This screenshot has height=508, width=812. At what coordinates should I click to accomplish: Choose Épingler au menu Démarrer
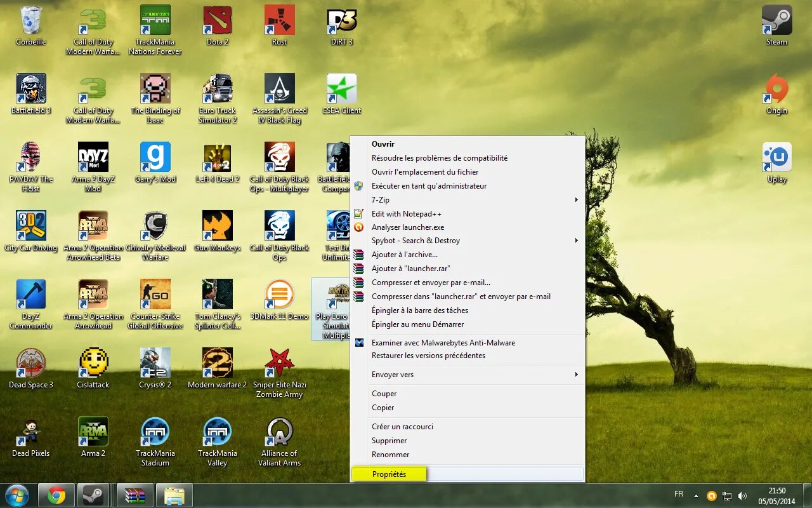467,324
